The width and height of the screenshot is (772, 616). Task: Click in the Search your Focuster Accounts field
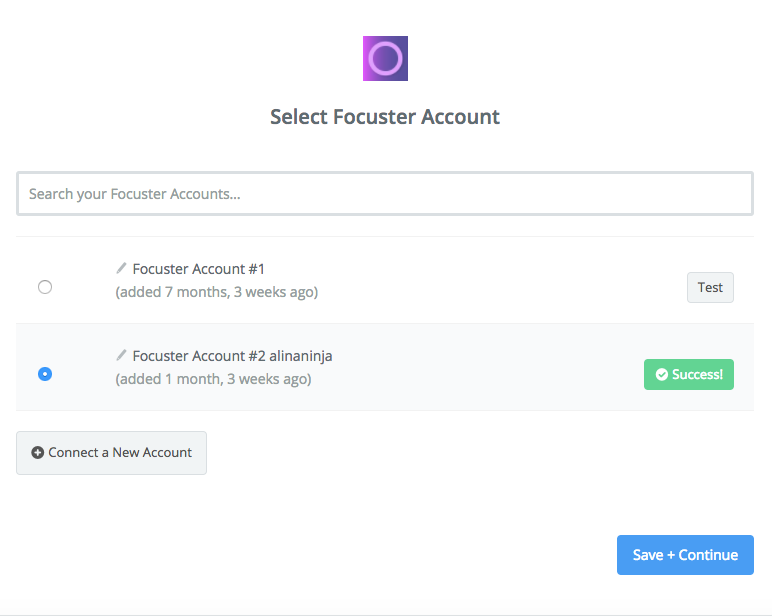coord(385,194)
